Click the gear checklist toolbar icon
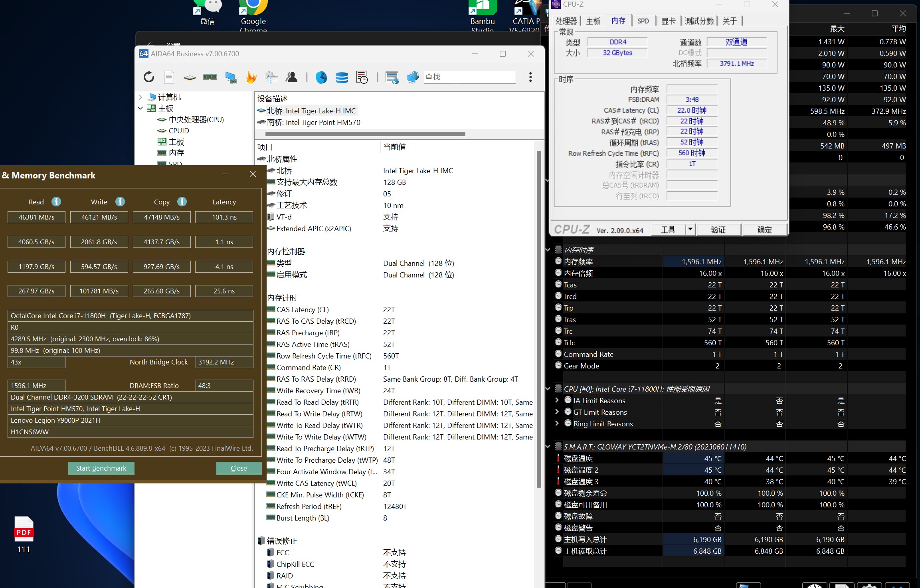 pos(271,77)
